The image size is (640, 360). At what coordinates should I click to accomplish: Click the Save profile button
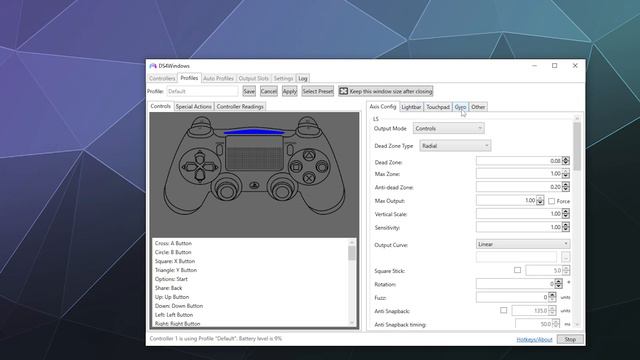pos(249,91)
